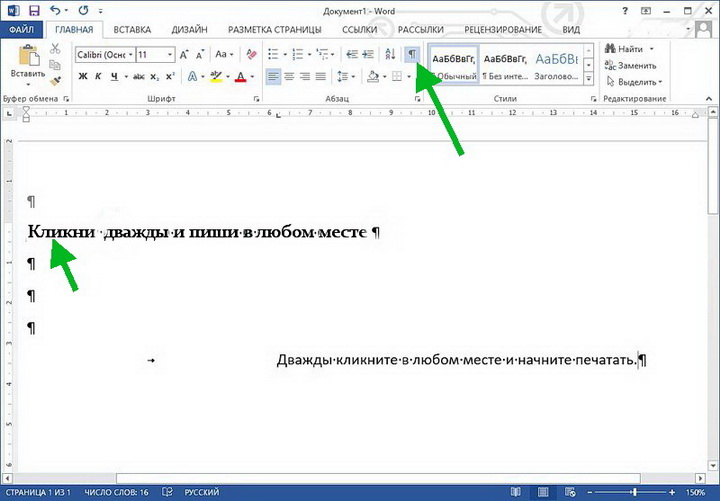This screenshot has width=720, height=501.
Task: Click the Clear Formatting eraser icon
Action: pyautogui.click(x=250, y=54)
